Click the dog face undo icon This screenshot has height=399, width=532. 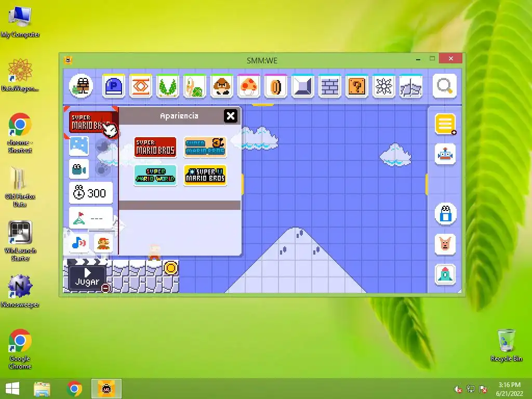pyautogui.click(x=445, y=244)
